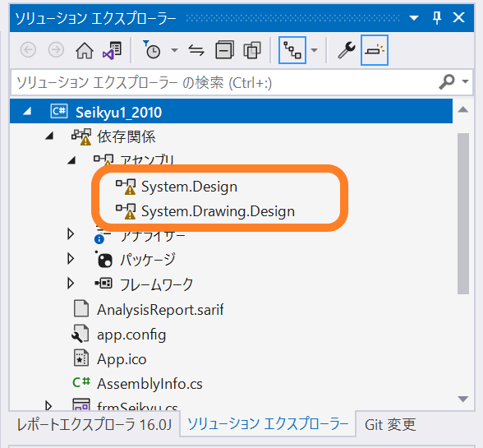Open the search options dropdown arrow

point(465,81)
